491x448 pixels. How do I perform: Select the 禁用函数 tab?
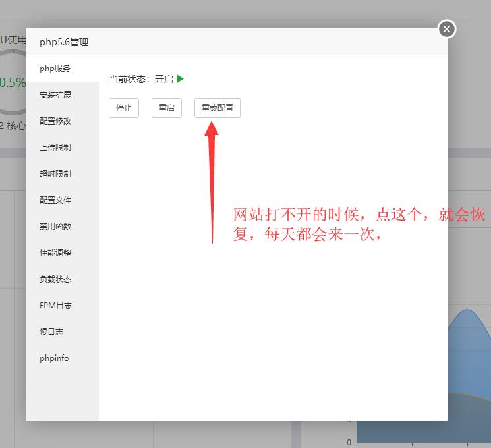[63, 227]
